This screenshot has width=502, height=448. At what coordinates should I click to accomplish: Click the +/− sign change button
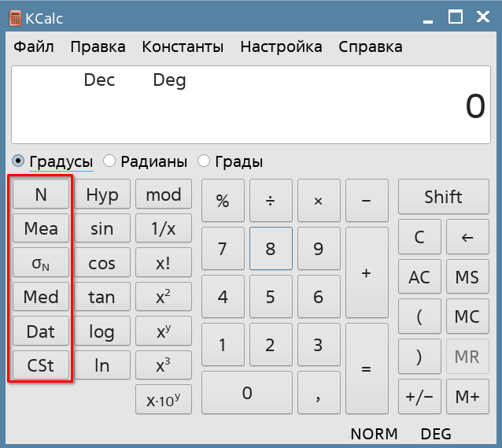pos(419,398)
